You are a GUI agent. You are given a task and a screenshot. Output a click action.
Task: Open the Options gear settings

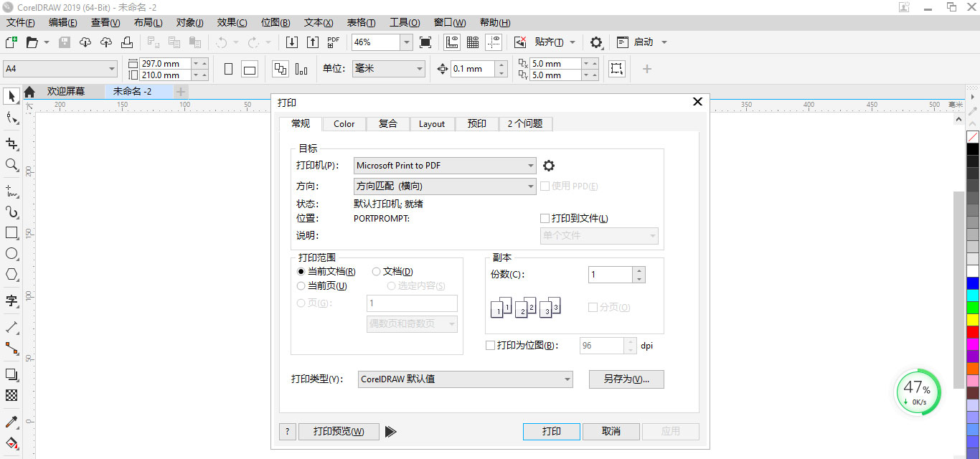(596, 42)
